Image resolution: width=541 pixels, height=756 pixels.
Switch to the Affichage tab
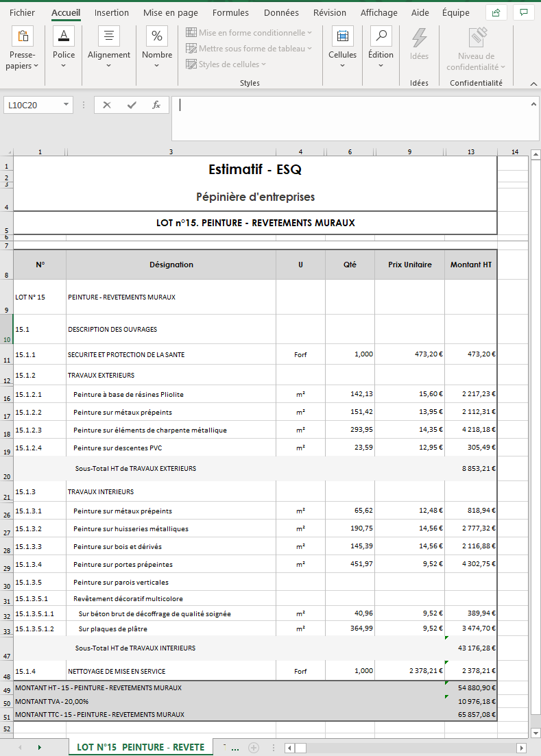(379, 12)
